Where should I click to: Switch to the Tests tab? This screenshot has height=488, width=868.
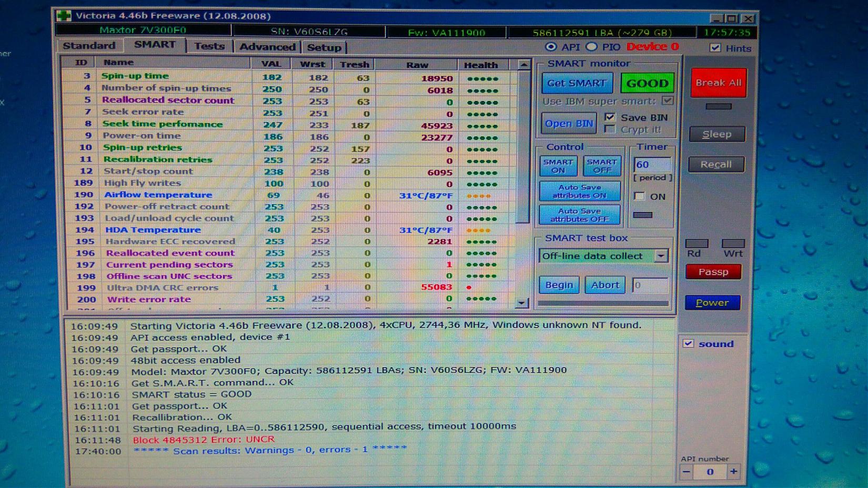[209, 46]
